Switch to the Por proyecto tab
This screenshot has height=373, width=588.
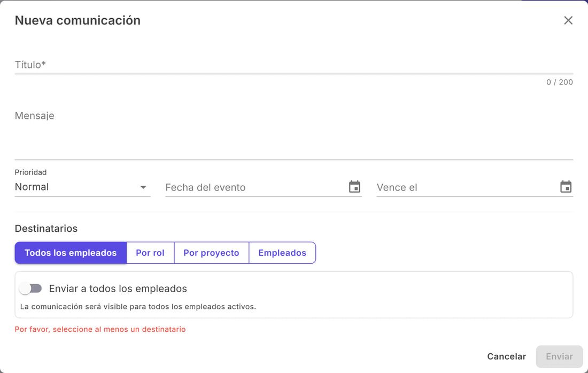pyautogui.click(x=211, y=253)
